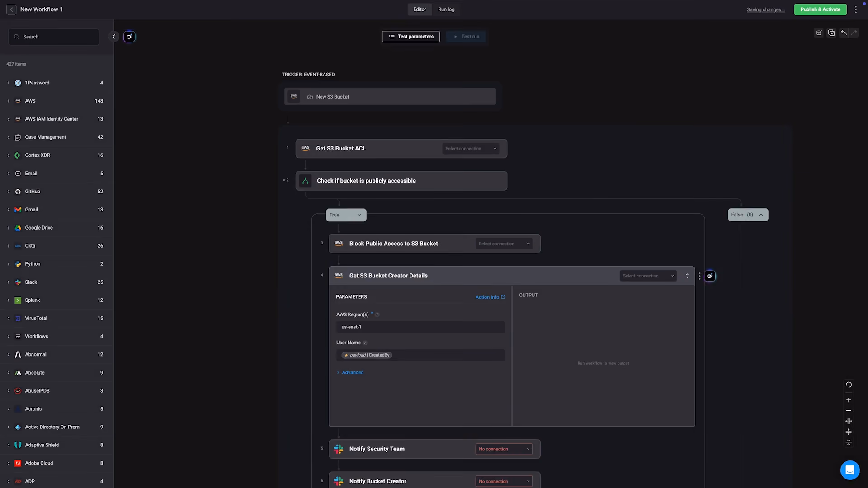Image resolution: width=868 pixels, height=488 pixels.
Task: Open the kebab menu next to Publish & Activate
Action: (856, 9)
